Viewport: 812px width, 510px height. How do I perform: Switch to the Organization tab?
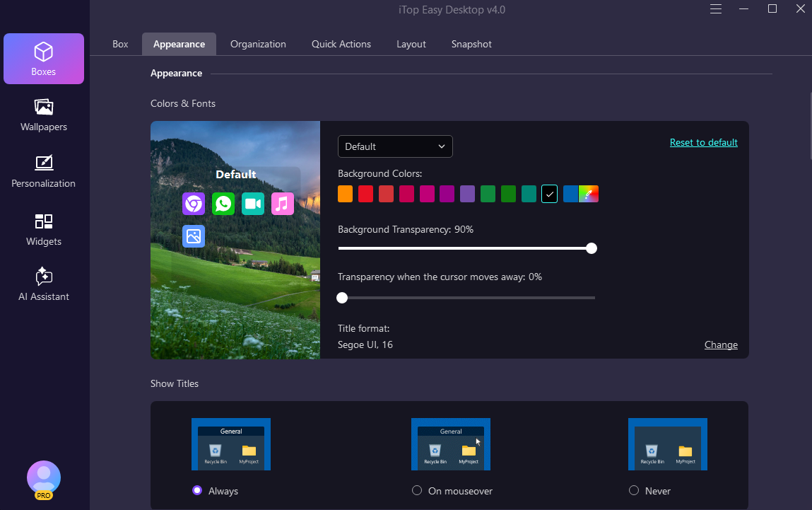(x=258, y=44)
